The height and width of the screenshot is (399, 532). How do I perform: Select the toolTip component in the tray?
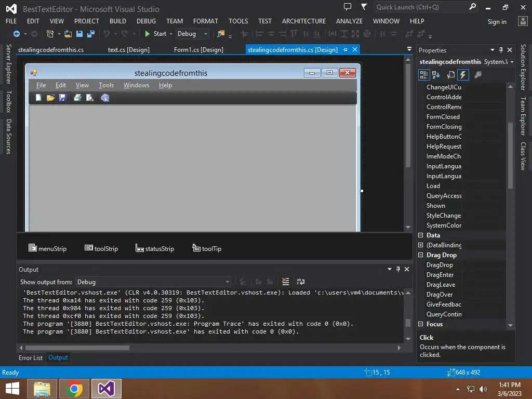point(207,248)
